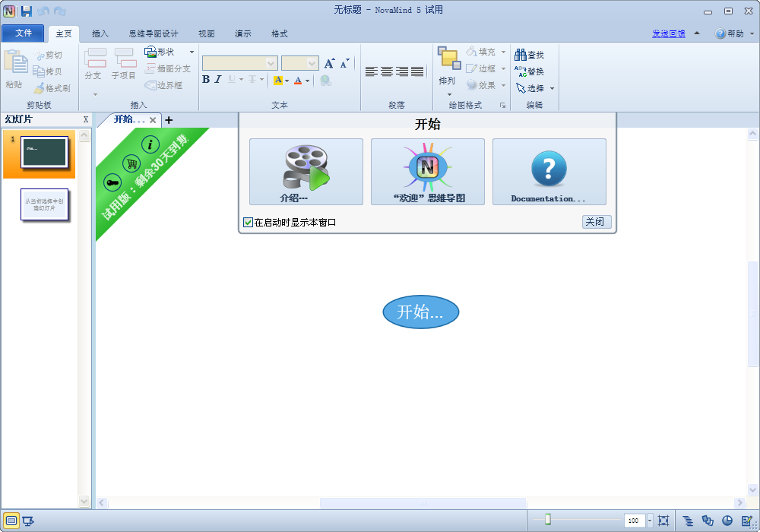Image resolution: width=760 pixels, height=532 pixels.
Task: Open the File (文件) menu
Action: pyautogui.click(x=23, y=33)
